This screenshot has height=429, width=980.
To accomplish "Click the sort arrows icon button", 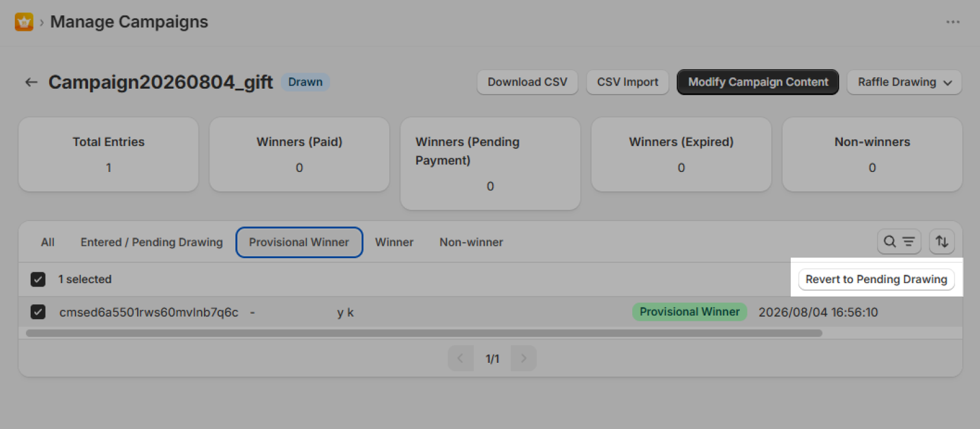I will click(x=942, y=241).
